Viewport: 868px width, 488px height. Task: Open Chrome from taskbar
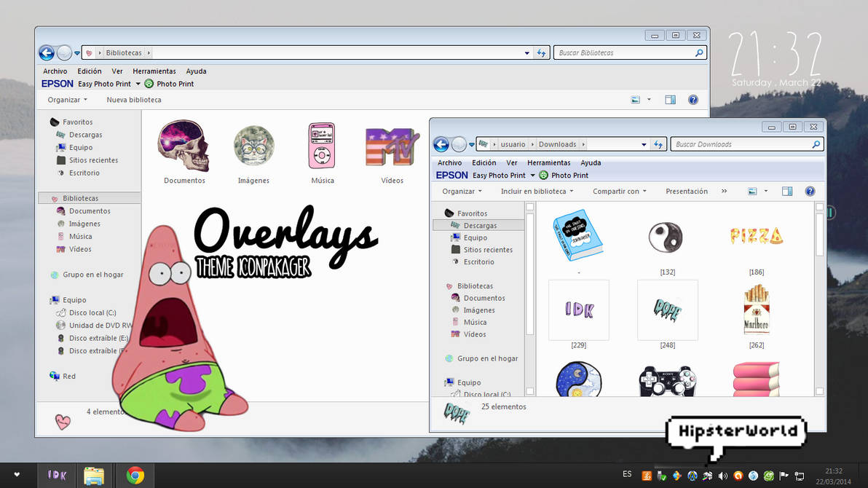point(135,476)
